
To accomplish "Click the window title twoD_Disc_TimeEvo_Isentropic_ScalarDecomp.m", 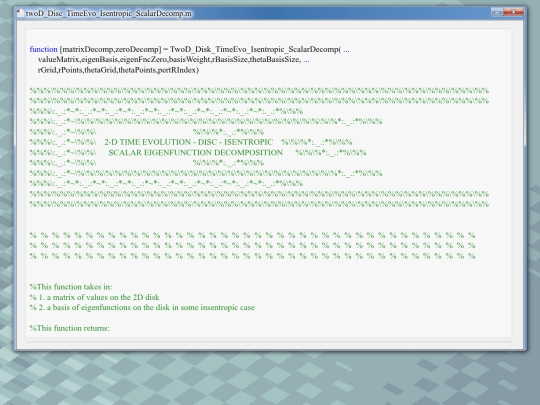I will click(109, 13).
